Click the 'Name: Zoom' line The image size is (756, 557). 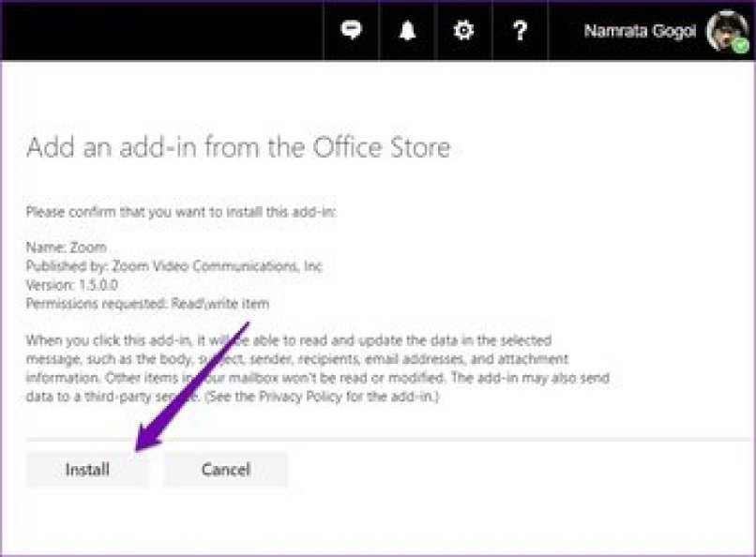pos(66,248)
